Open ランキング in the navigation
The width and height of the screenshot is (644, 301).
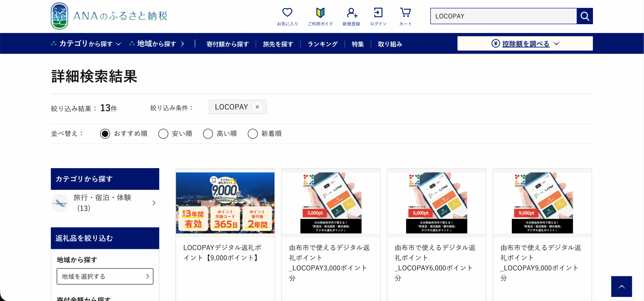323,44
